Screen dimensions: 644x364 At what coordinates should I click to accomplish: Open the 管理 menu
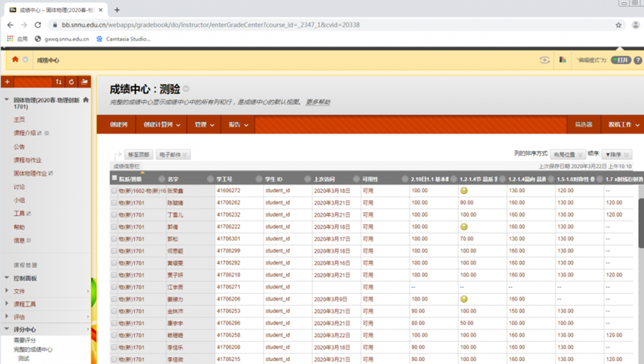[204, 124]
